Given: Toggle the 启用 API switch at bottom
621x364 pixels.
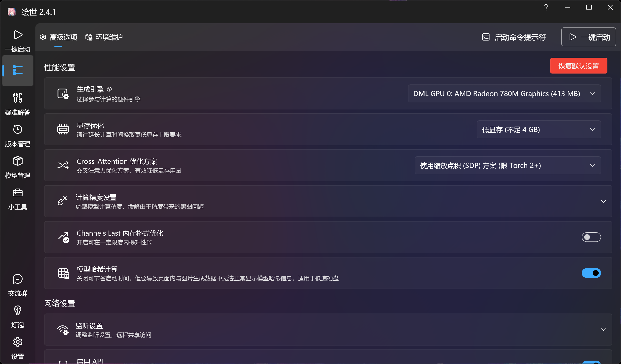Looking at the screenshot, I should point(591,362).
